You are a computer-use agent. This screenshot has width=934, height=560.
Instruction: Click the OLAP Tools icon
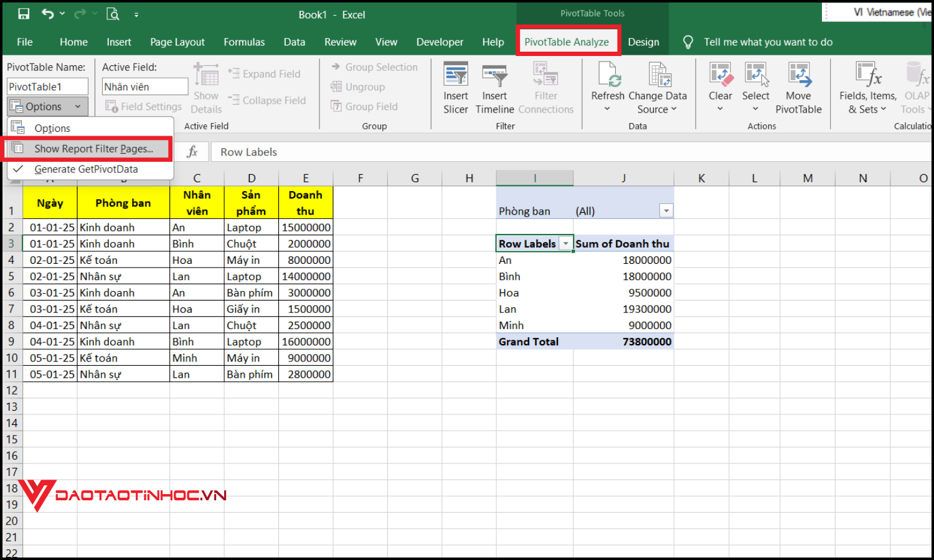[915, 87]
